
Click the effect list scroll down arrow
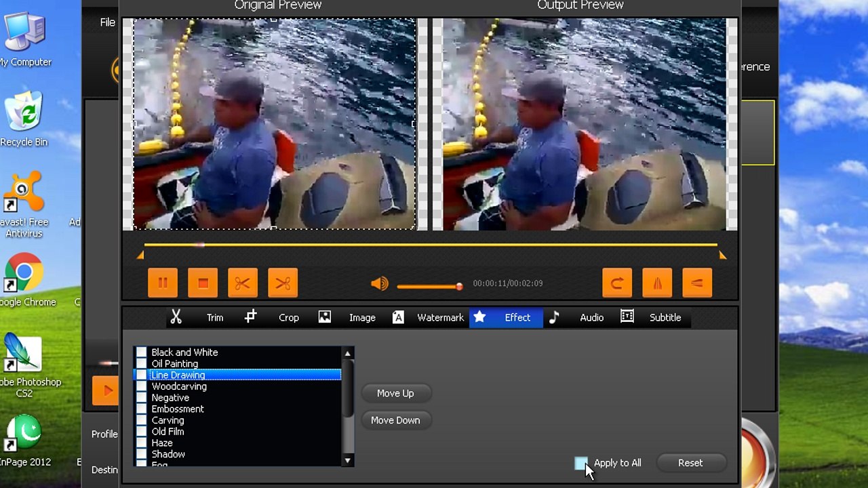point(348,461)
